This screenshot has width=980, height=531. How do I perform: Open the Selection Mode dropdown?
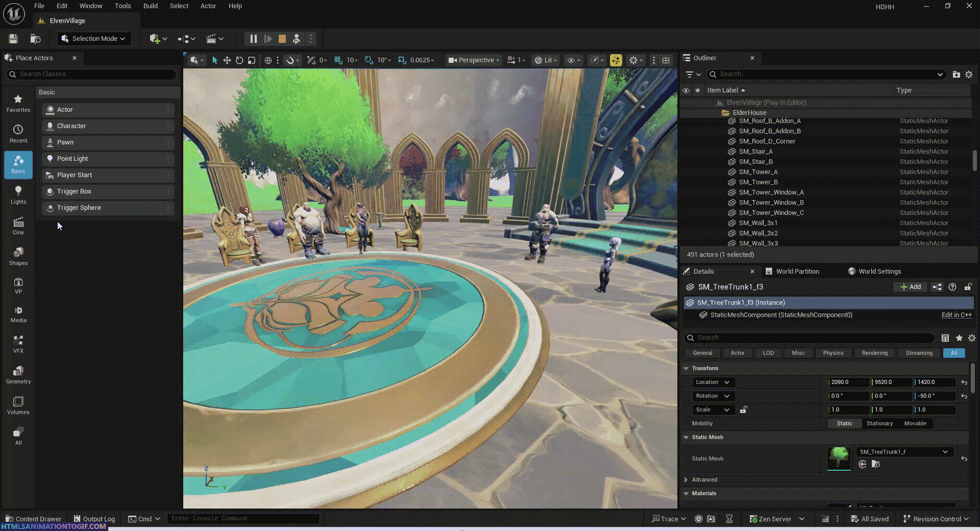pos(94,39)
